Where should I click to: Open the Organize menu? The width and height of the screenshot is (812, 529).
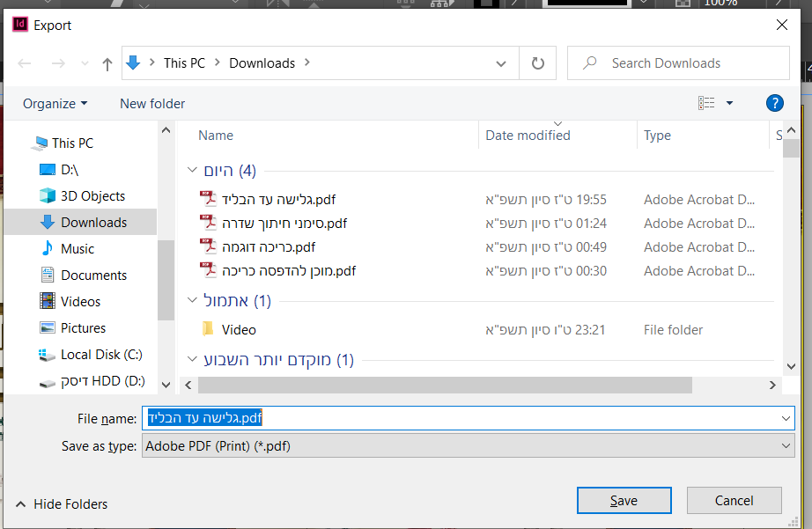pyautogui.click(x=55, y=103)
